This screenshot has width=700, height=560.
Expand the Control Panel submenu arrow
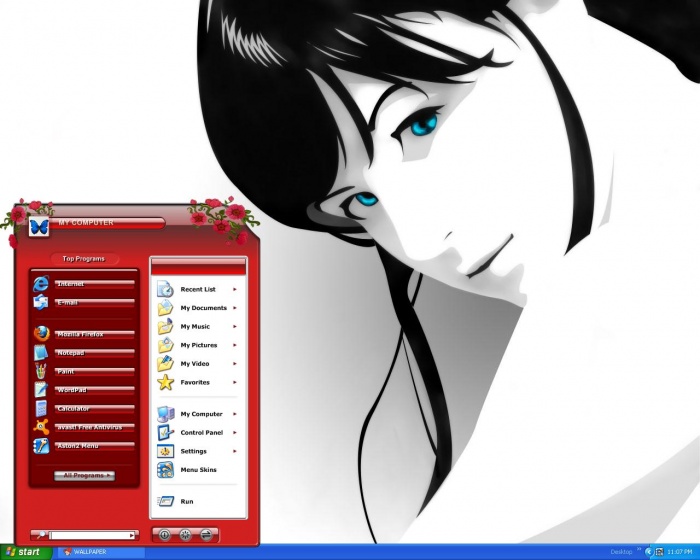pos(234,432)
